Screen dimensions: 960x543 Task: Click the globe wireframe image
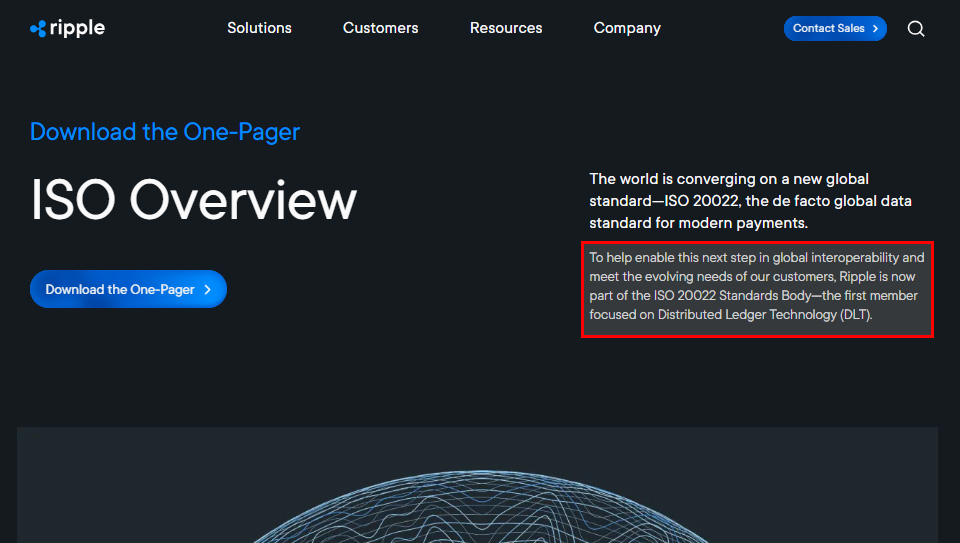478,485
